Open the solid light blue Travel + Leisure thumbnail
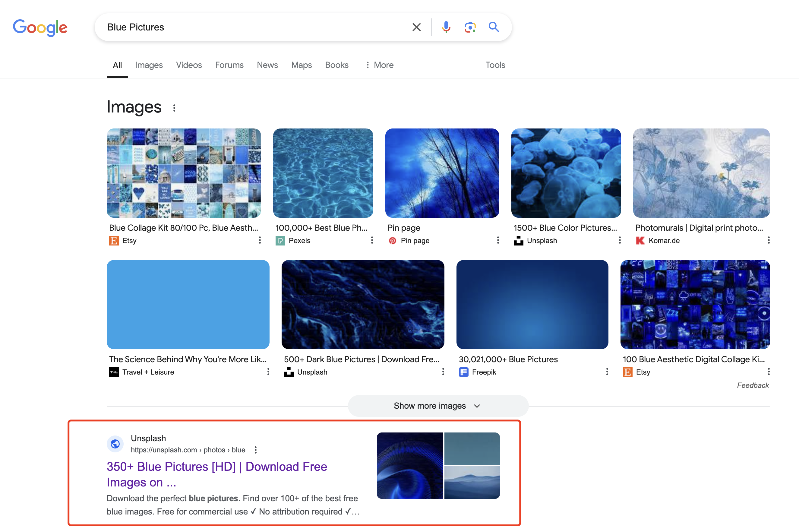The width and height of the screenshot is (799, 532). coord(188,304)
